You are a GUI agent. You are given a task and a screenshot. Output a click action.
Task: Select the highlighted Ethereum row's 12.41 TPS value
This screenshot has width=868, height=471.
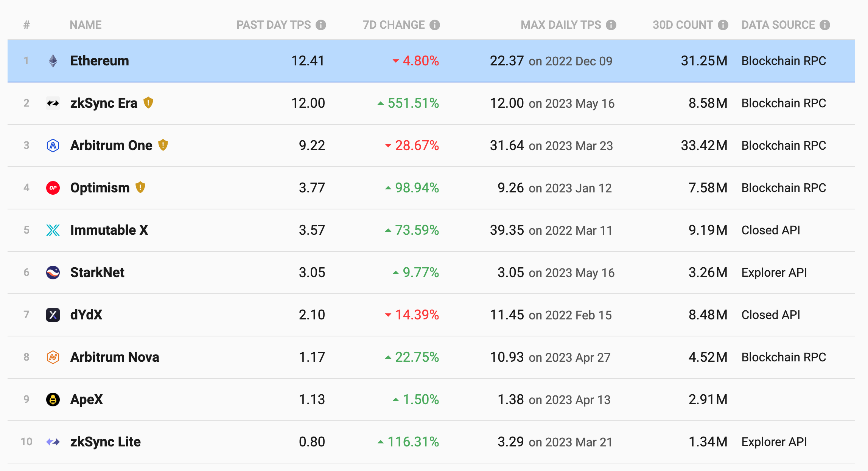tap(308, 61)
